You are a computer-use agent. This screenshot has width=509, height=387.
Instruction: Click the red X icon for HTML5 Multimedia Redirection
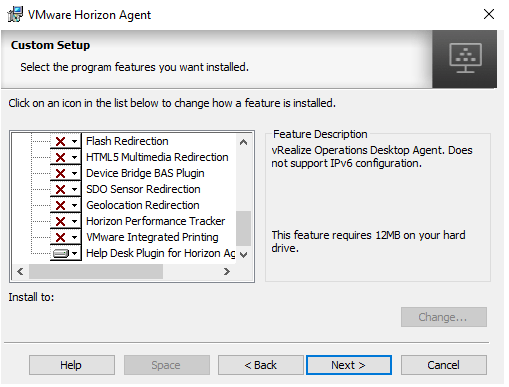click(60, 157)
